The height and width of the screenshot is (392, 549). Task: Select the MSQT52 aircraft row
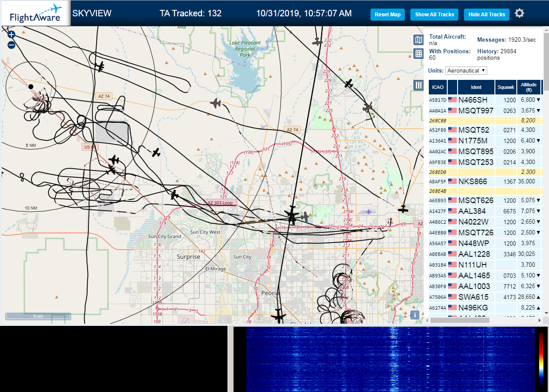point(486,130)
